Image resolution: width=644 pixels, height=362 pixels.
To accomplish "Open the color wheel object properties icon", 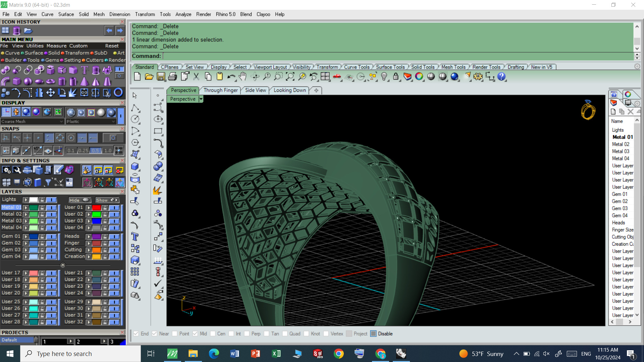I will (x=419, y=77).
